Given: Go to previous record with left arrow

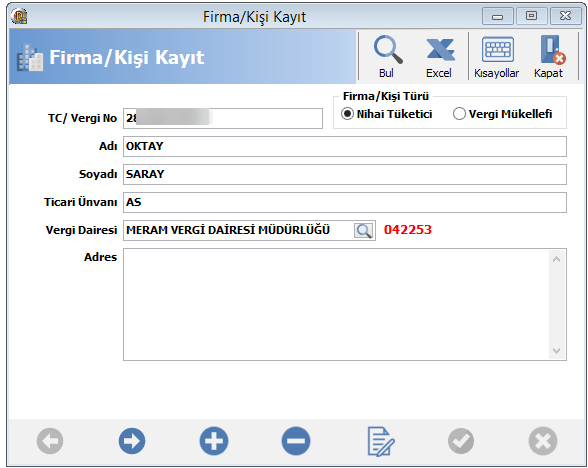Looking at the screenshot, I should (50, 441).
